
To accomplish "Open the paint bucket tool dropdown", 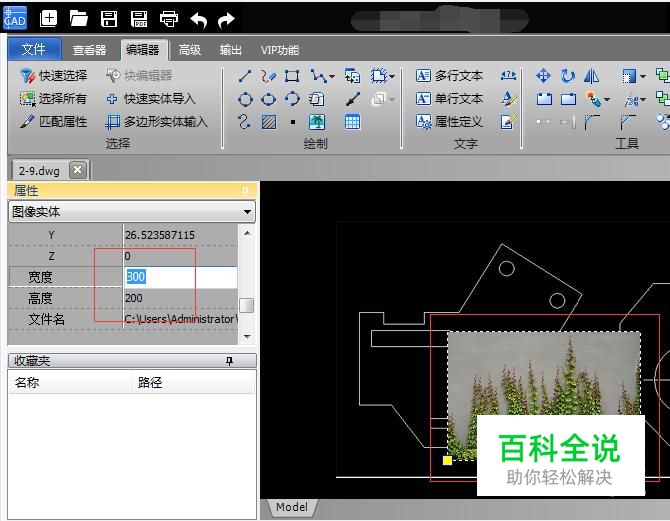I will click(x=606, y=100).
